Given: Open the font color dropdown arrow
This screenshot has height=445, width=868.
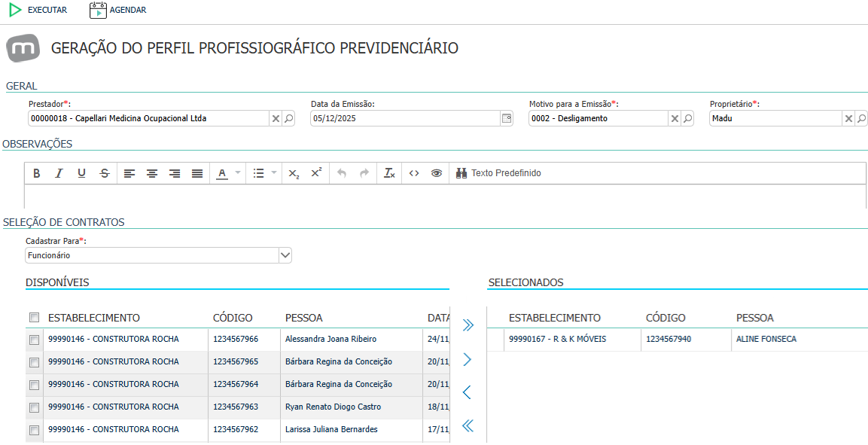Looking at the screenshot, I should click(237, 172).
